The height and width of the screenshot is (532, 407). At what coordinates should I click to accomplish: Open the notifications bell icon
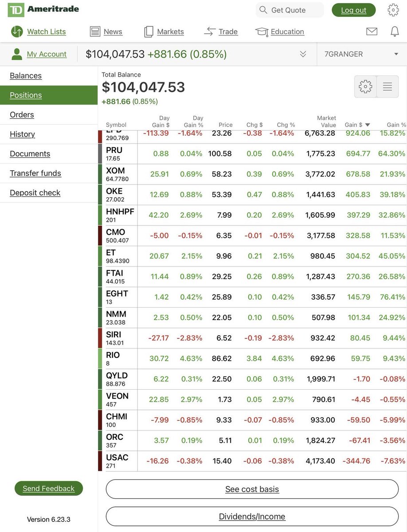click(x=395, y=31)
